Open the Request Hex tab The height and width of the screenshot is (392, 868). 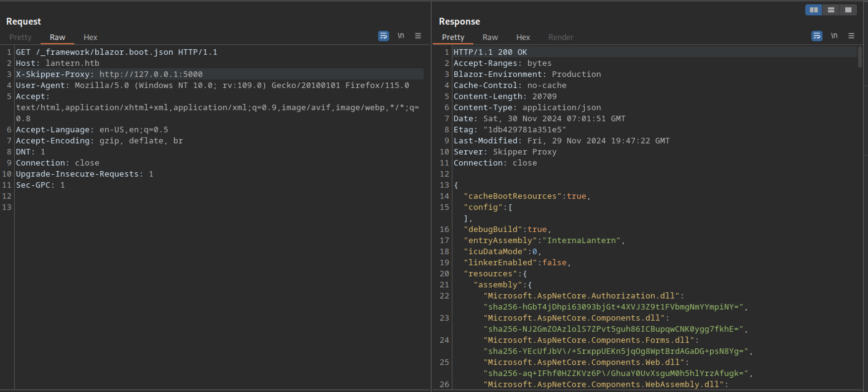(90, 37)
